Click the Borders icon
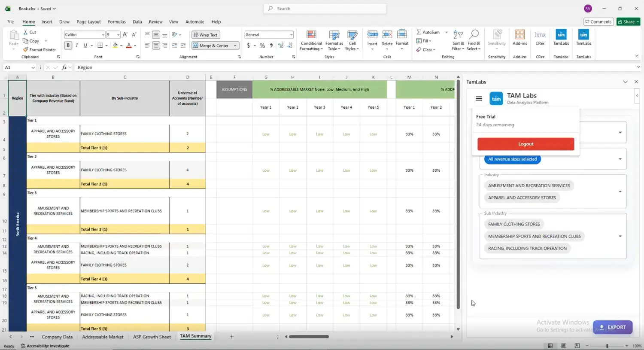The width and height of the screenshot is (644, 350). [100, 46]
